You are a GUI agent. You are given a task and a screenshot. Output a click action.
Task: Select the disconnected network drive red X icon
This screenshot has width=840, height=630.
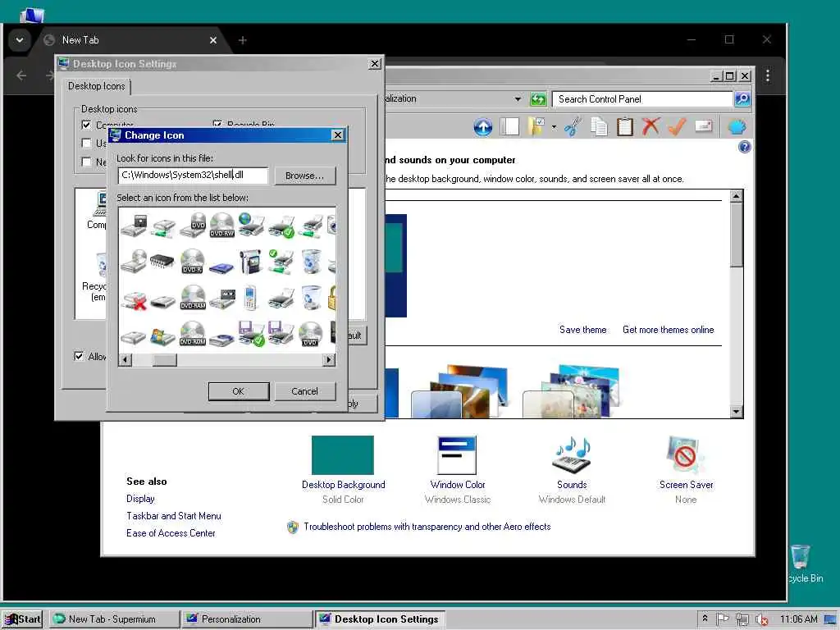[x=134, y=300]
